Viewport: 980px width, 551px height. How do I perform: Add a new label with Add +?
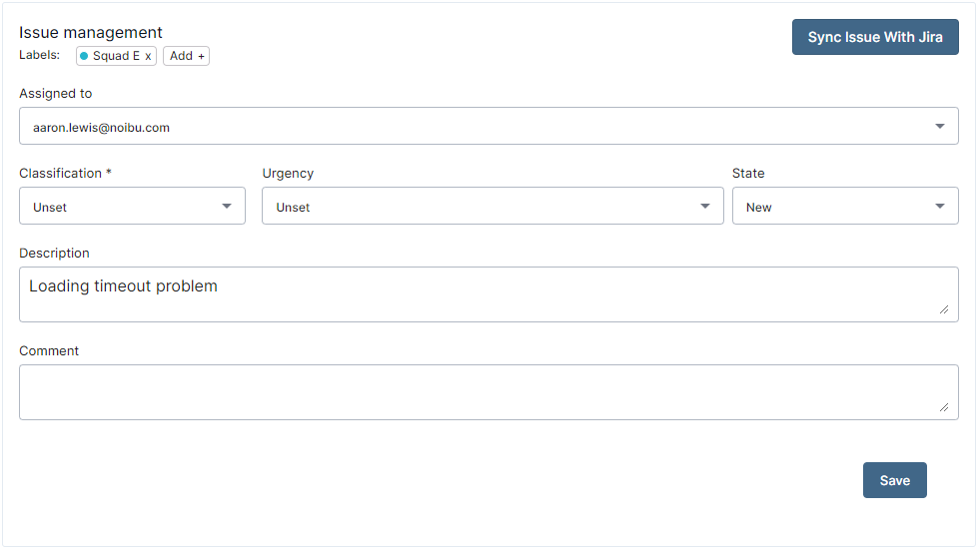point(186,56)
